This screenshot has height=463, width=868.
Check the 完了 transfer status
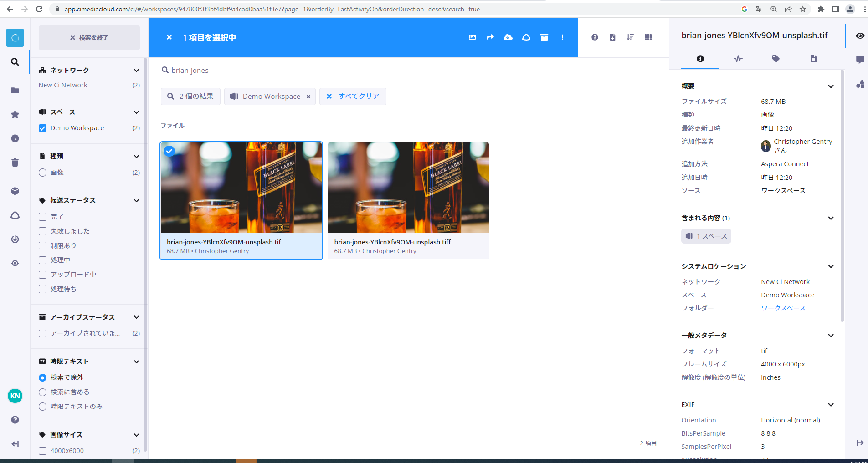coord(43,217)
